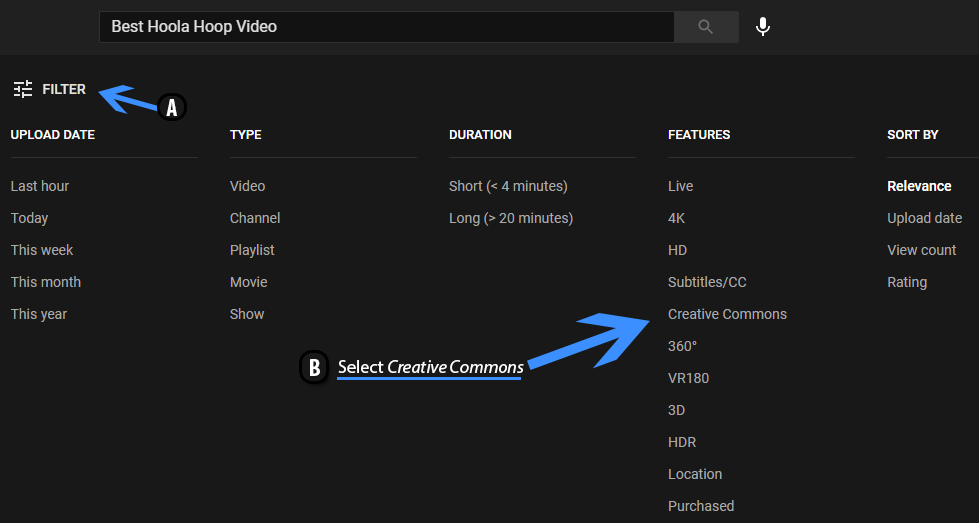
Task: Select Channel type filter
Action: 255,218
